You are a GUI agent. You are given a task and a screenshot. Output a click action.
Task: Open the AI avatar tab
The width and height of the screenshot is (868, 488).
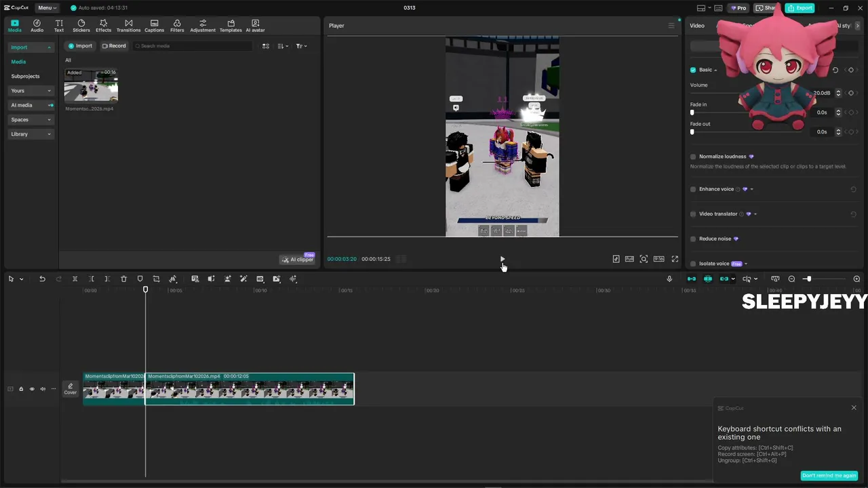[x=255, y=26]
